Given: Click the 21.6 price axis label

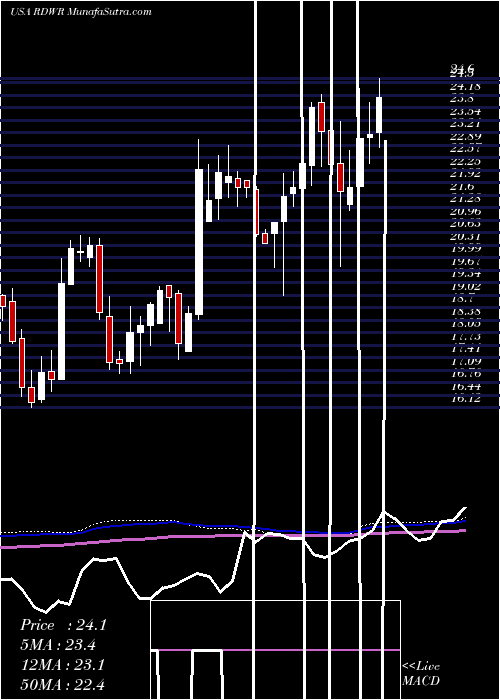Looking at the screenshot, I should click(x=462, y=187).
